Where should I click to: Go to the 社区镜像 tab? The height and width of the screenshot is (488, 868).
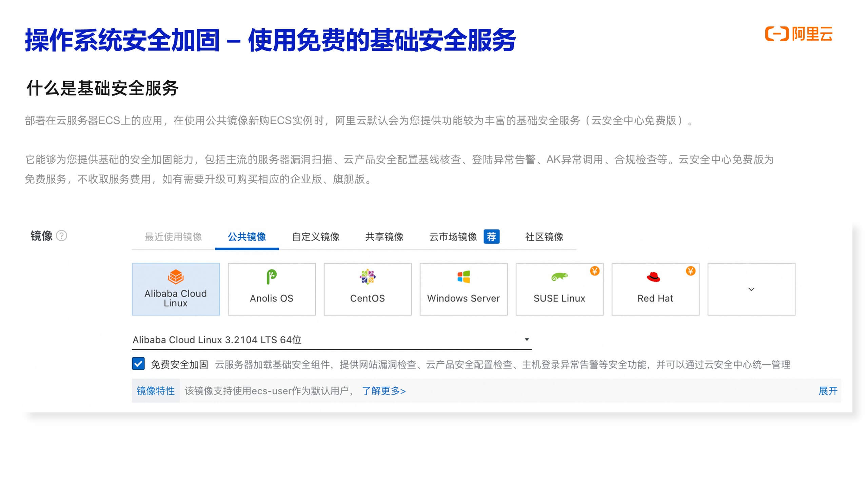tap(544, 237)
